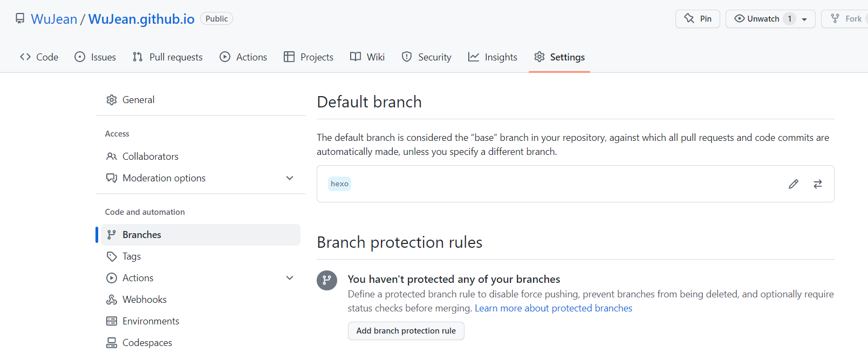Screen dimensions: 868x353
Task: Open General settings in the sidebar
Action: (201, 100)
